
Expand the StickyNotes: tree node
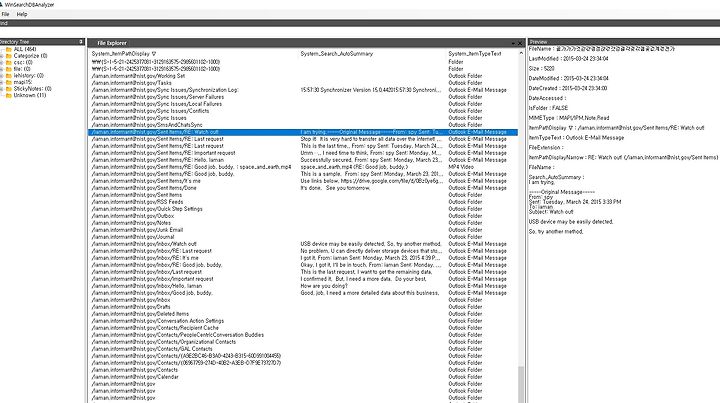click(x=2, y=89)
